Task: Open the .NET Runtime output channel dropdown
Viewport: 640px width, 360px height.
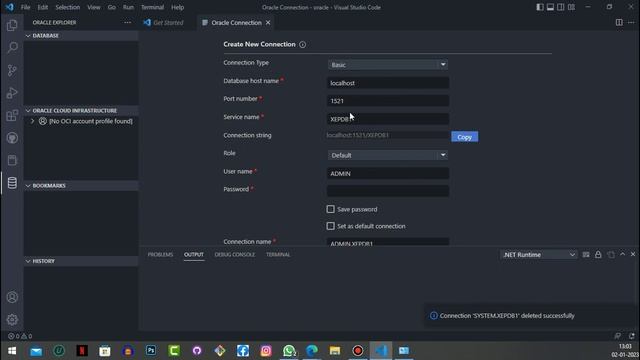Action: click(539, 255)
